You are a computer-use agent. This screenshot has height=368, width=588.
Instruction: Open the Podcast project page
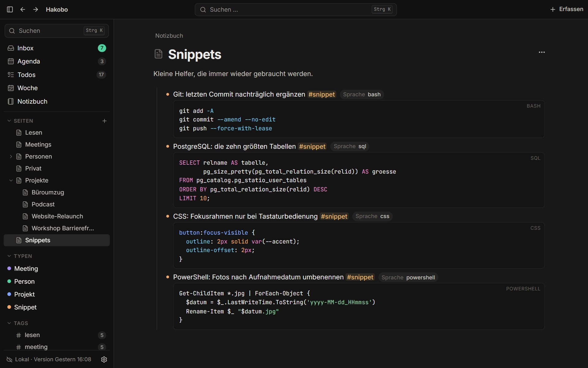[x=57, y=204]
